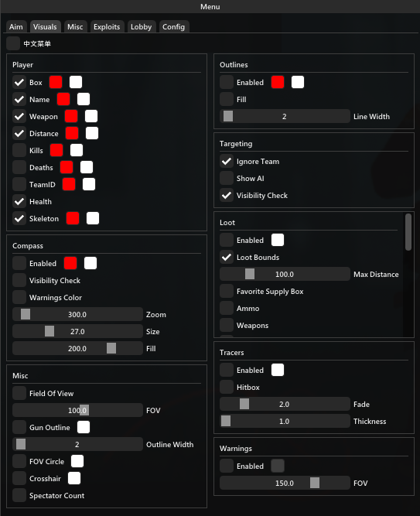Enable the Spectator Count checkbox
Screen dimensions: 420x516
pos(19,495)
